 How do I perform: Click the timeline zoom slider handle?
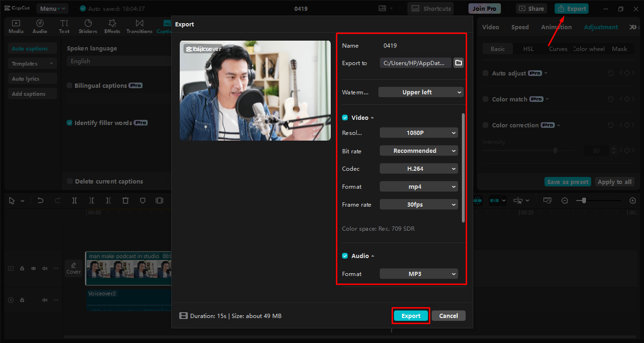584,201
